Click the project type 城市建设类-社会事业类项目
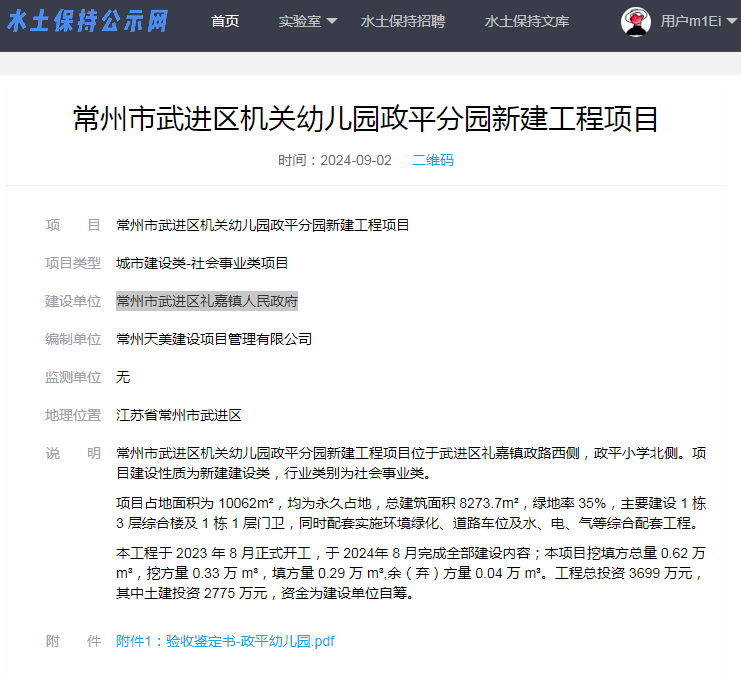The image size is (741, 674). tap(202, 263)
